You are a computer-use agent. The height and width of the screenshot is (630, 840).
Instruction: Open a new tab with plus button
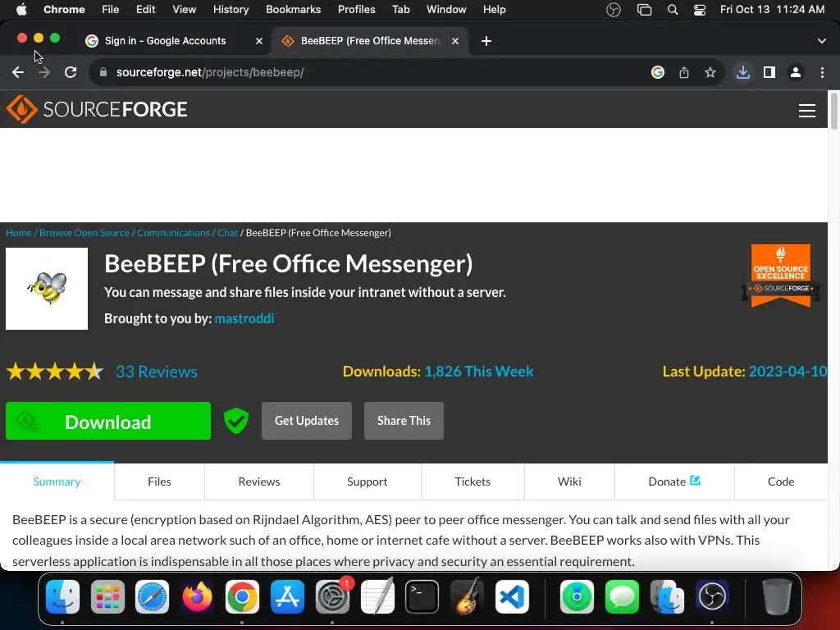tap(486, 41)
